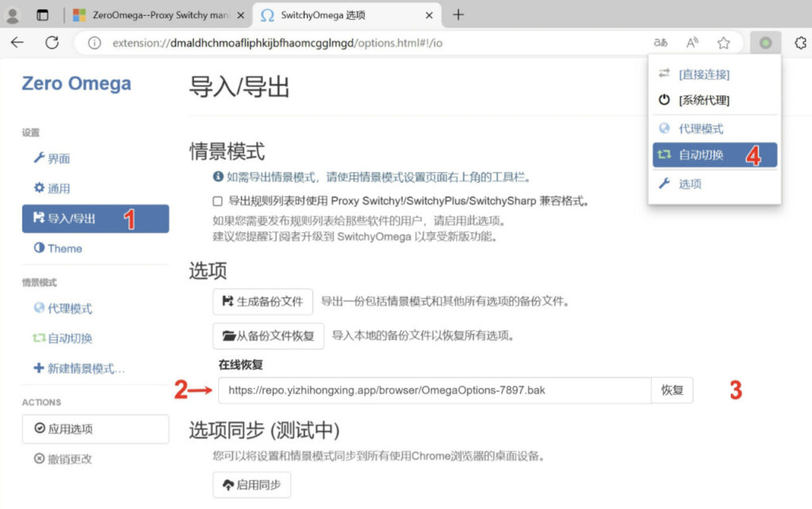Click the ZeroOmega extension icon in toolbar
The image size is (812, 509).
765,43
